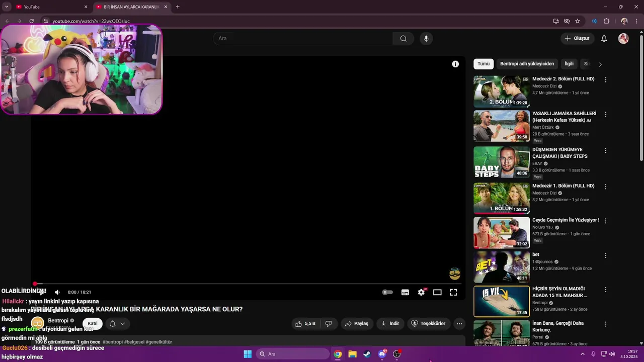Open BABY STEPS video thumbnail

pos(502,162)
